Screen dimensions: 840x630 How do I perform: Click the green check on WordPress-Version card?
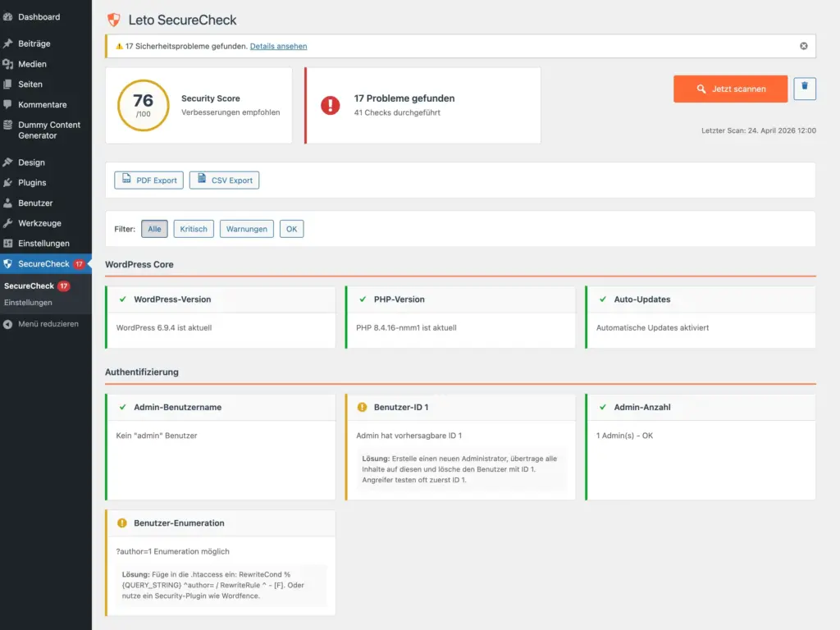coord(123,299)
